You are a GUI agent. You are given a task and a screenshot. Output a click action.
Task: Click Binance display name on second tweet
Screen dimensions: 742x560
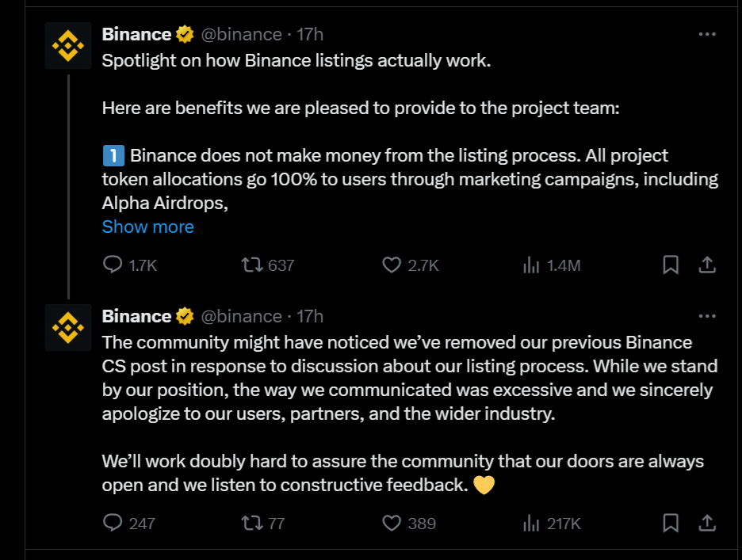136,316
